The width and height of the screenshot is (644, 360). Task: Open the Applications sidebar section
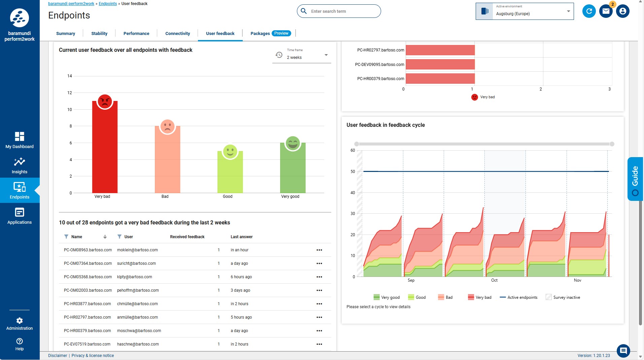coord(20,216)
